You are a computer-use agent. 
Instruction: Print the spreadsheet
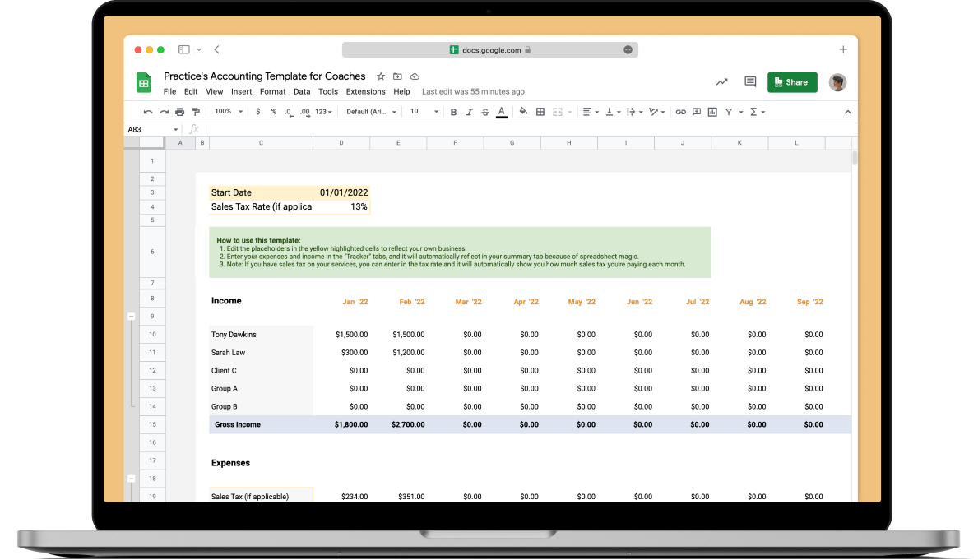point(179,113)
